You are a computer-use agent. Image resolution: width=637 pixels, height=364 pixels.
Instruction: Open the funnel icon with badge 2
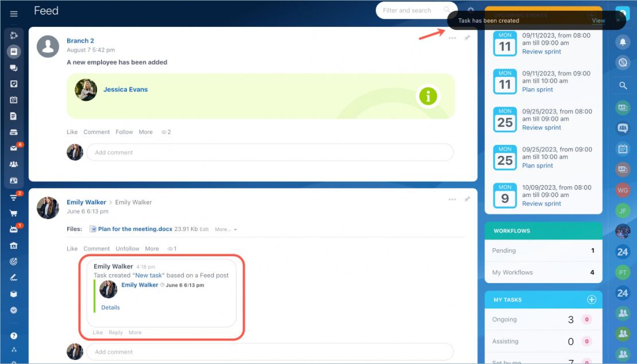point(13,198)
